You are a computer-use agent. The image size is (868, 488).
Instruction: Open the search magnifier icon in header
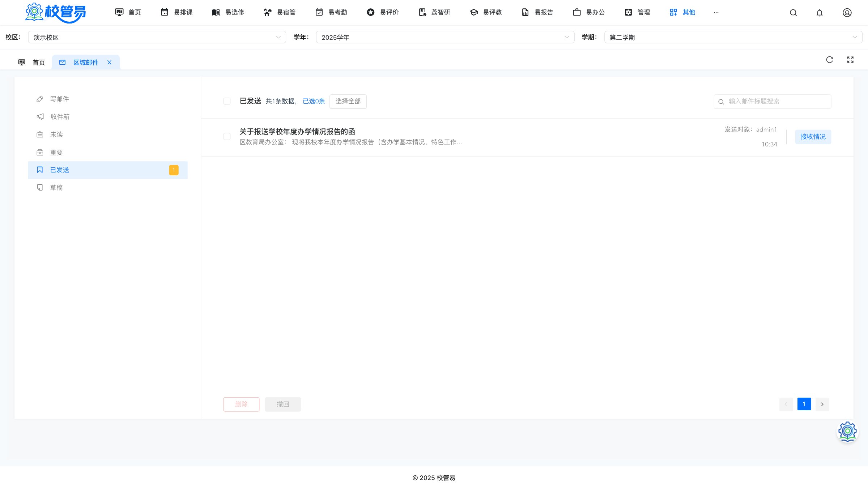pyautogui.click(x=793, y=13)
